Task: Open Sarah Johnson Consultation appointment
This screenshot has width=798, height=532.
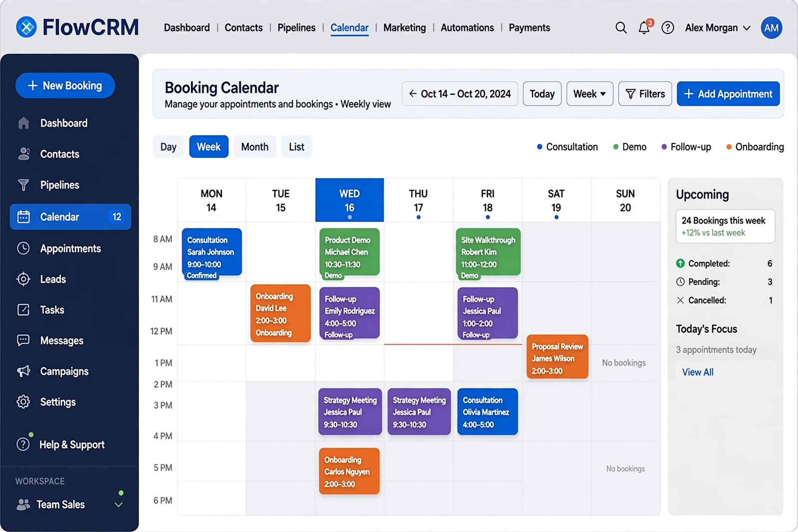Action: [212, 253]
